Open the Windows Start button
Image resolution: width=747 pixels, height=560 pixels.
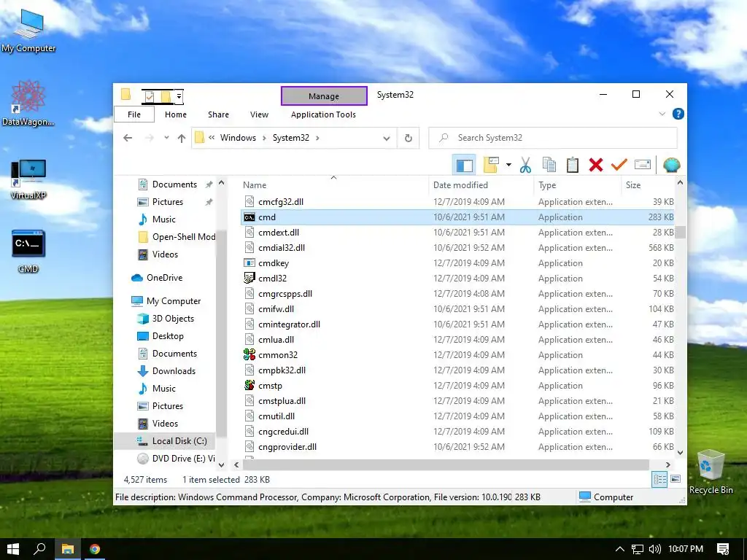point(13,549)
